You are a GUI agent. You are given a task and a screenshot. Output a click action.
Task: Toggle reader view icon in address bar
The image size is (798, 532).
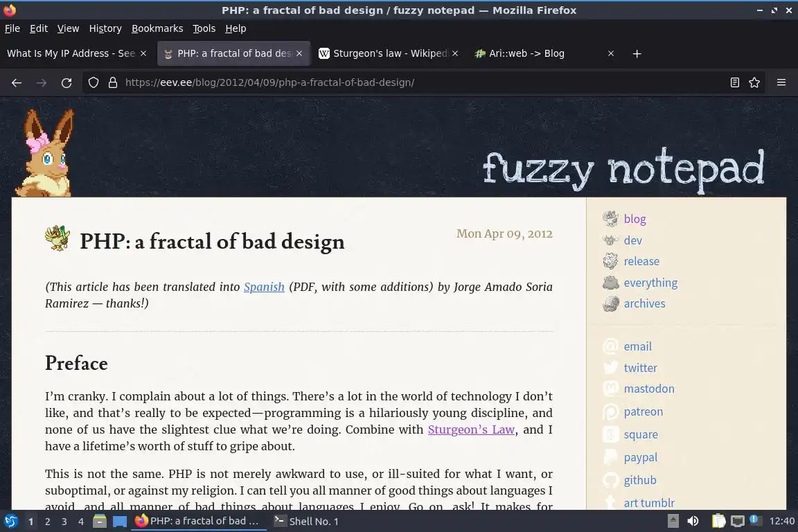click(734, 82)
